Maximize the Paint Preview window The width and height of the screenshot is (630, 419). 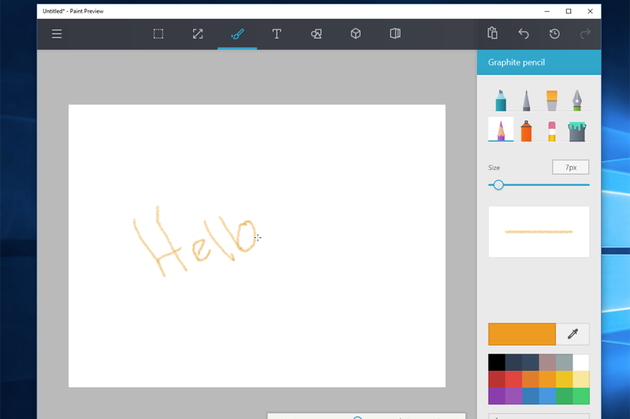click(569, 11)
